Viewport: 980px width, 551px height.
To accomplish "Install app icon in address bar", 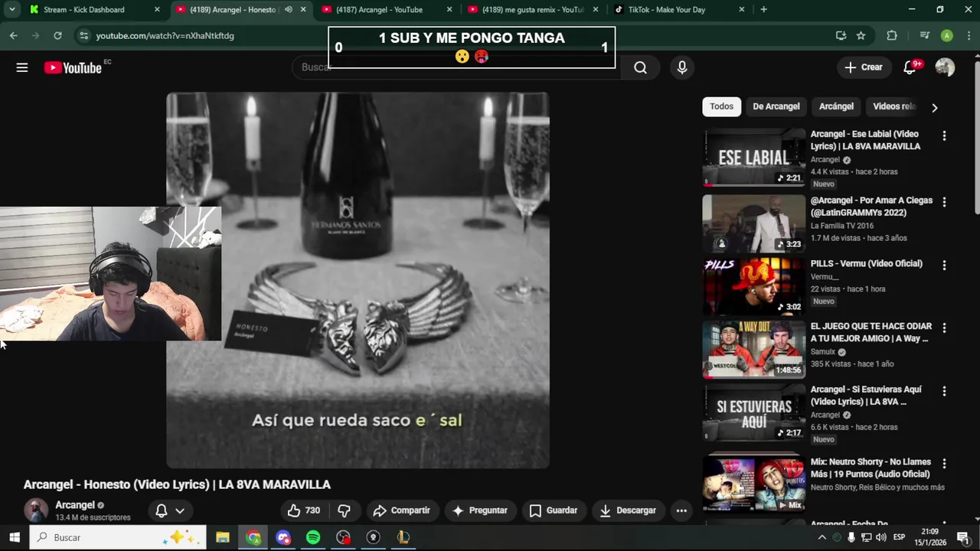I will pyautogui.click(x=841, y=35).
